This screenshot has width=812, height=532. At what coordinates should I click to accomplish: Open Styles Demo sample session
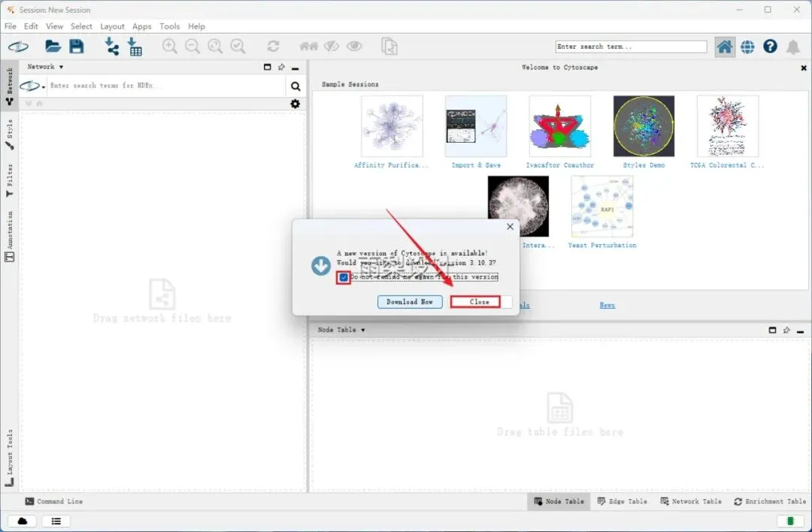[644, 132]
